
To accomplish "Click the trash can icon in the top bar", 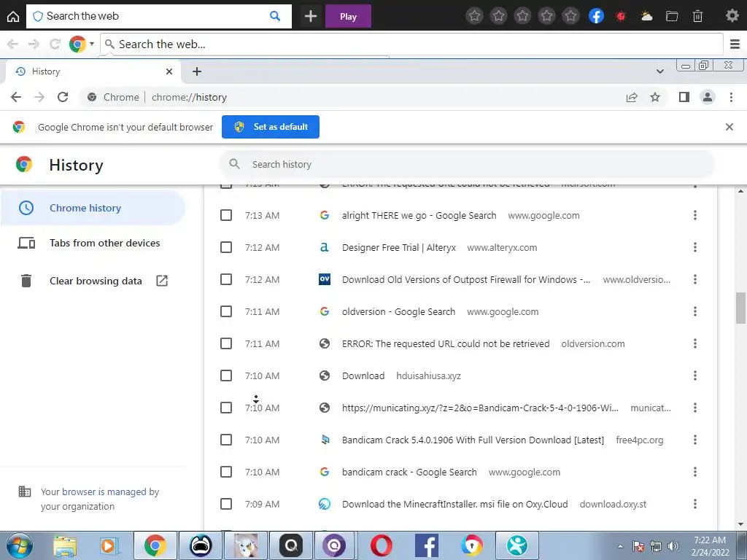I will click(697, 16).
